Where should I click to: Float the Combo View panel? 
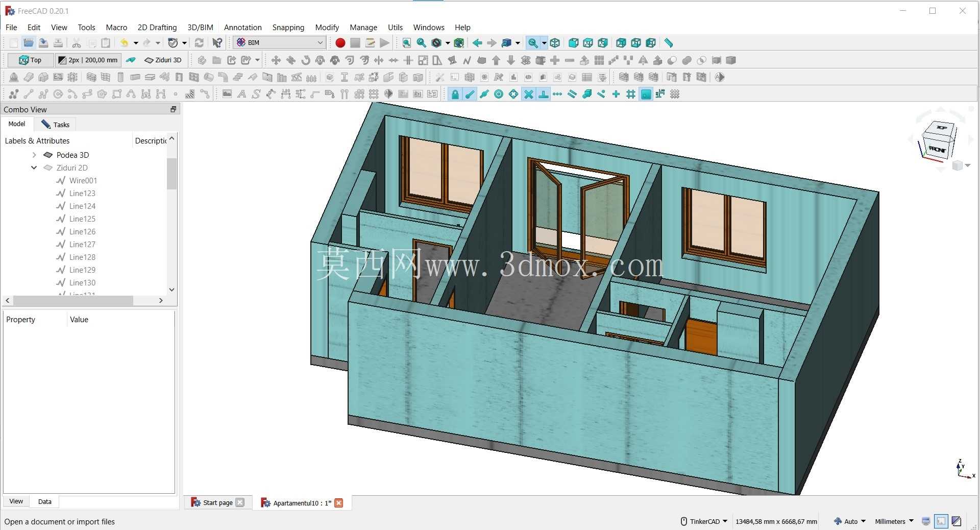tap(173, 109)
